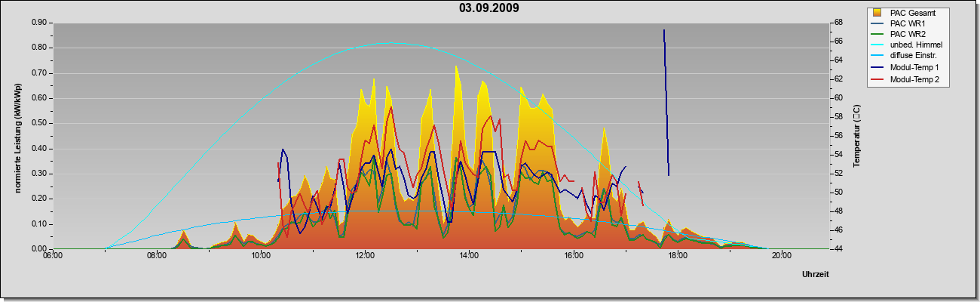Click the blue Modul-Temp 1 spike near 18:00
Image resolution: width=980 pixels, height=302 pixels.
click(x=666, y=102)
